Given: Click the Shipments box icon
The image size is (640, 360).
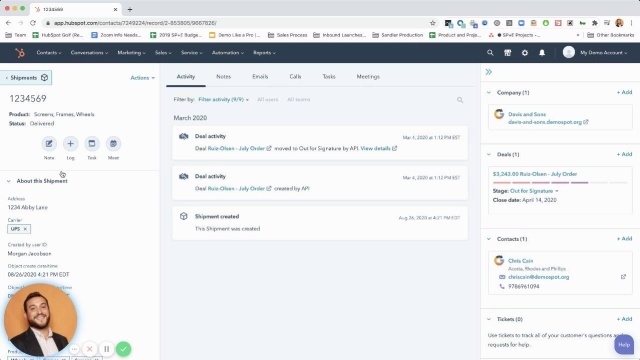Looking at the screenshot, I should pos(44,78).
